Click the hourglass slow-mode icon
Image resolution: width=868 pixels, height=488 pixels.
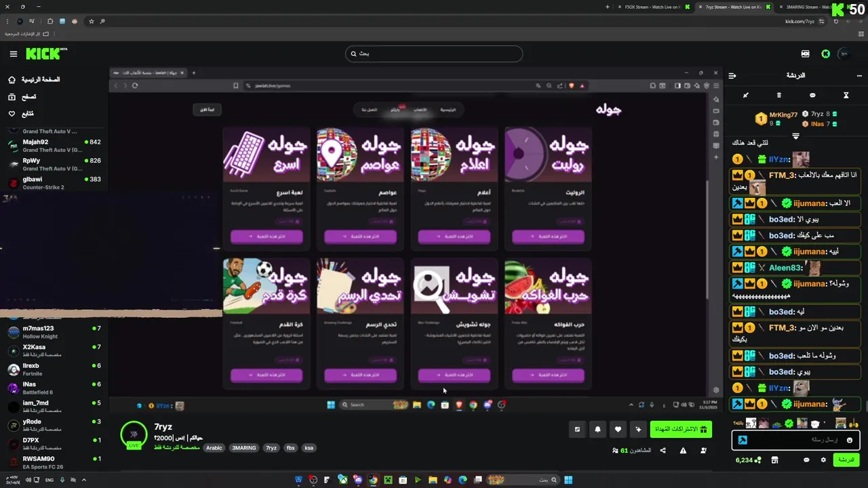point(846,96)
